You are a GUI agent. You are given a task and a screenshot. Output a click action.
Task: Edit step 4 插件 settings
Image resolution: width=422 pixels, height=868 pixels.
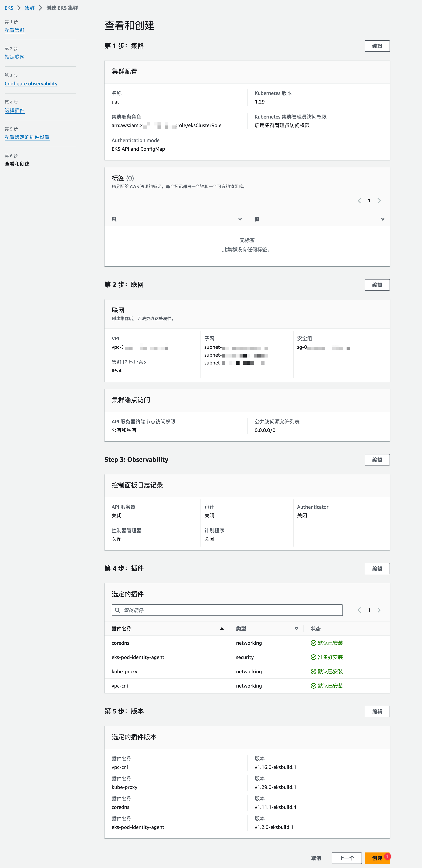click(377, 568)
